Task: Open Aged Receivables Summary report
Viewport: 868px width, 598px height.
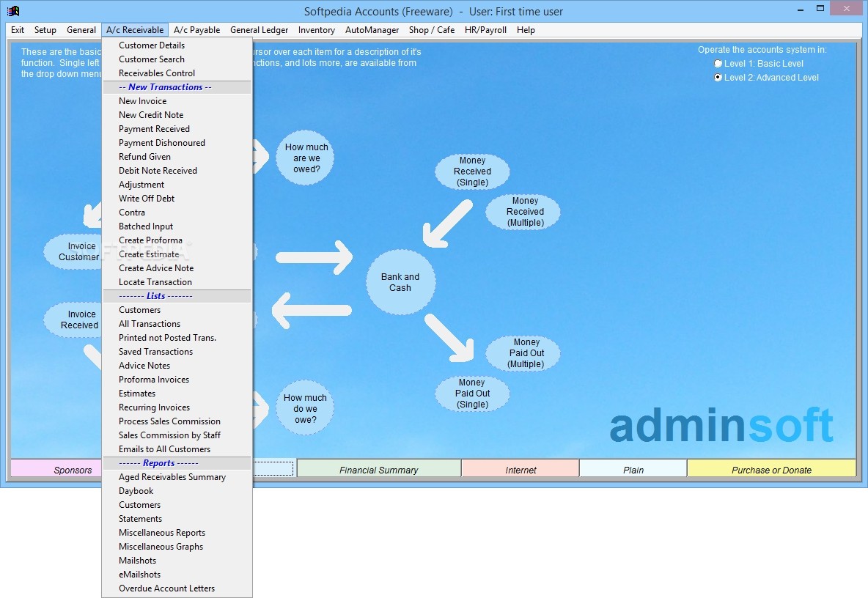Action: coord(177,477)
